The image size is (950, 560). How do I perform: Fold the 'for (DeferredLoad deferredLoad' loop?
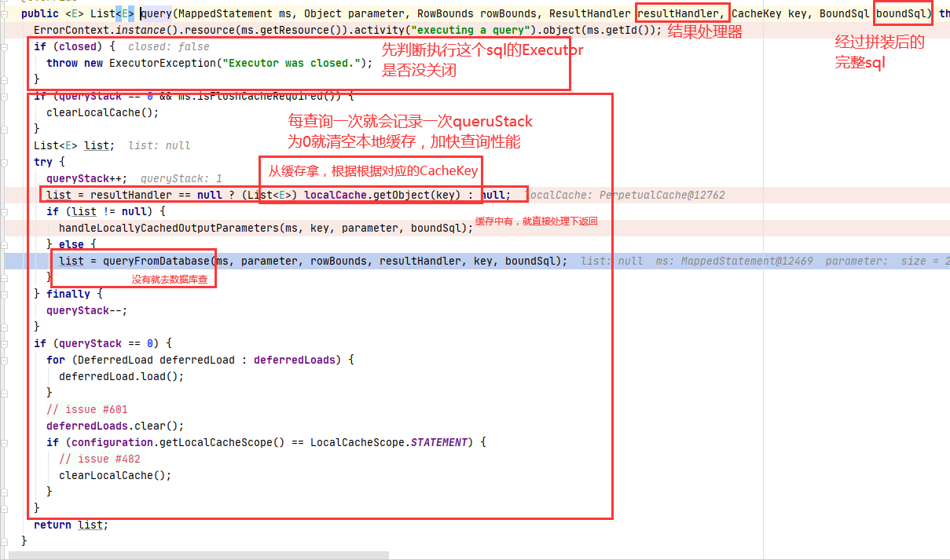[x=5, y=360]
